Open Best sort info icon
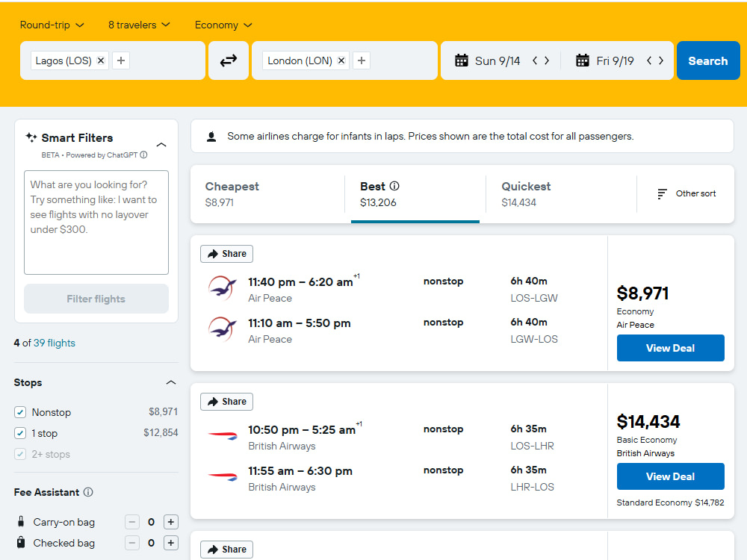Screen dimensions: 747x560 pyautogui.click(x=394, y=186)
